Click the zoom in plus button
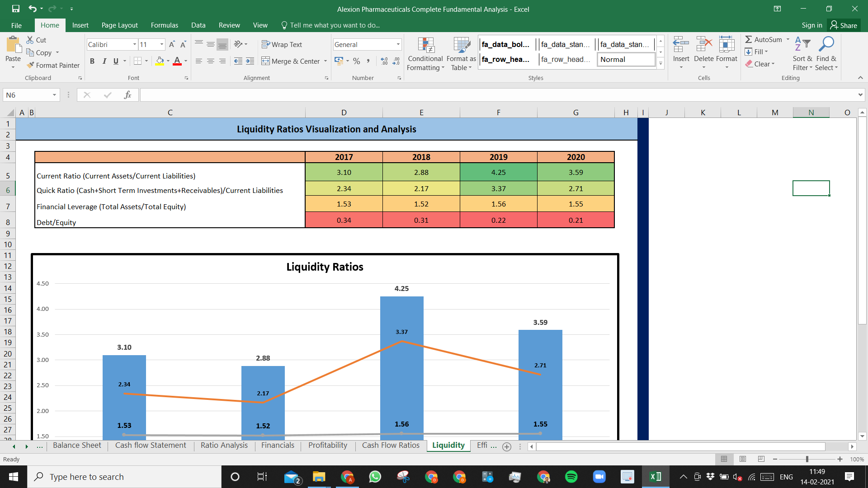The height and width of the screenshot is (488, 868). pos(840,459)
